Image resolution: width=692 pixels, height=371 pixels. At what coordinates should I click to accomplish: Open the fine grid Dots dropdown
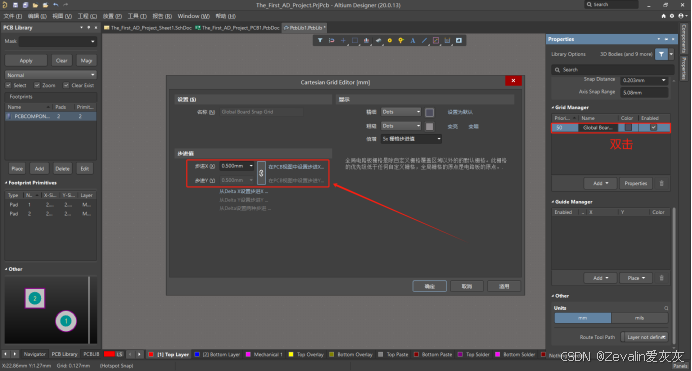tap(401, 112)
